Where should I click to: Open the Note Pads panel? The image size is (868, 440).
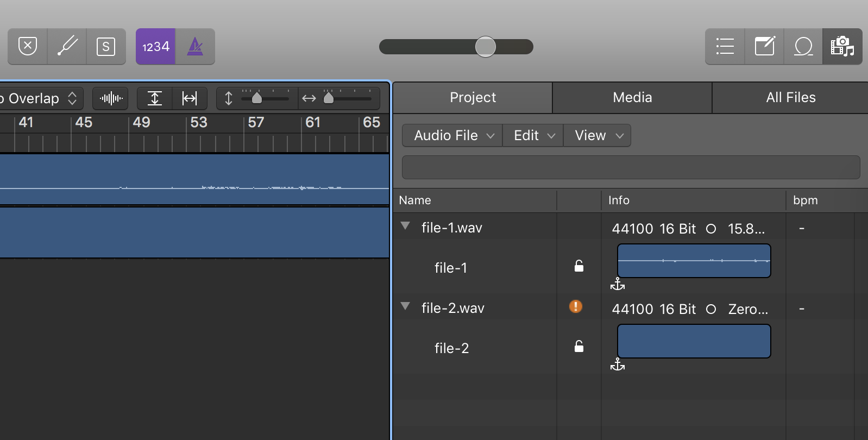point(764,47)
